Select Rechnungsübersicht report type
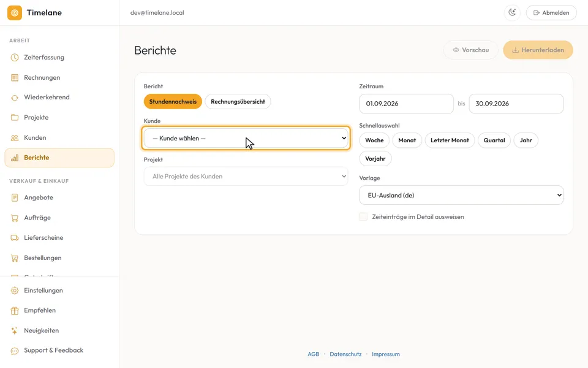This screenshot has height=368, width=588. pyautogui.click(x=238, y=102)
